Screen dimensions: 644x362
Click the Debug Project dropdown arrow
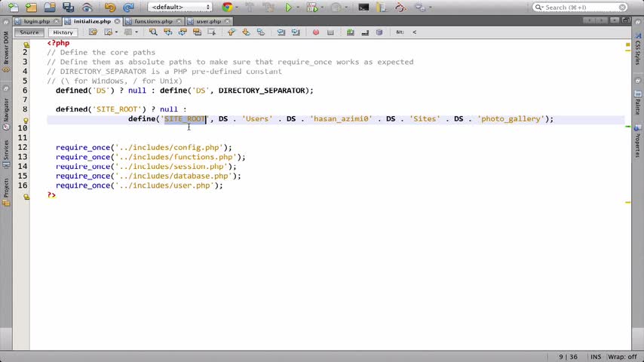click(322, 8)
